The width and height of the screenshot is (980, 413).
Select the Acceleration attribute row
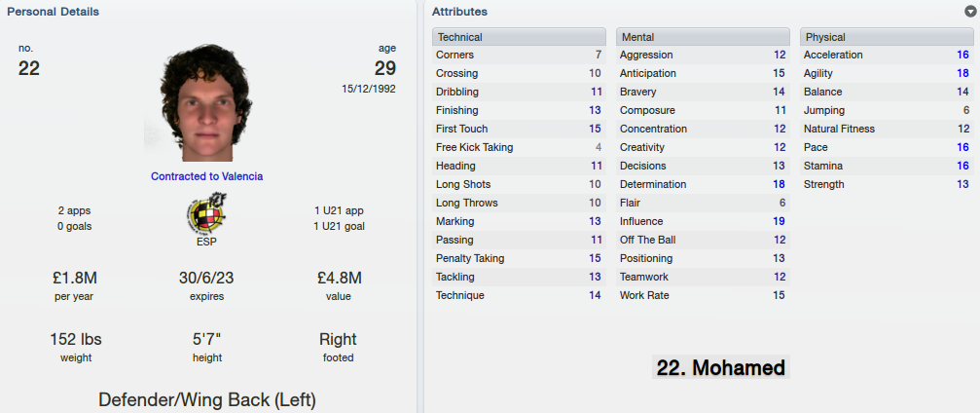(887, 56)
